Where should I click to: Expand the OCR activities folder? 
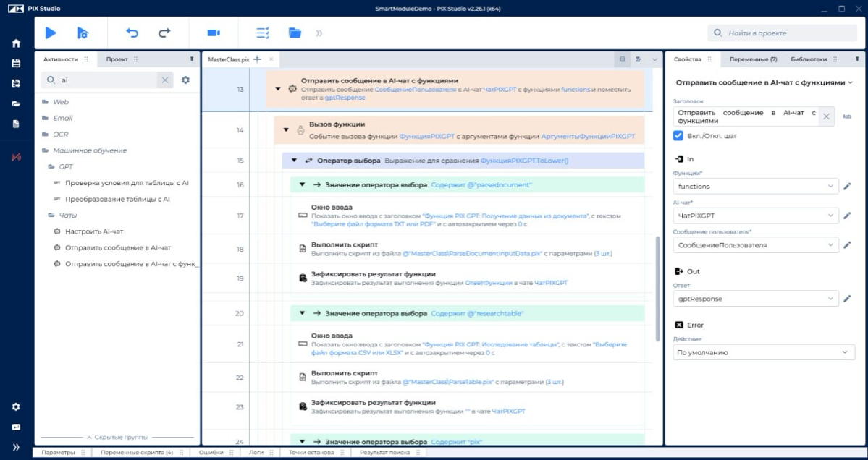61,135
